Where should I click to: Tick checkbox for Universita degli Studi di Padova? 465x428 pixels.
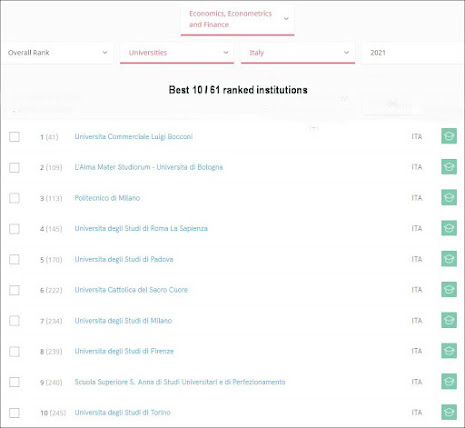click(x=14, y=259)
